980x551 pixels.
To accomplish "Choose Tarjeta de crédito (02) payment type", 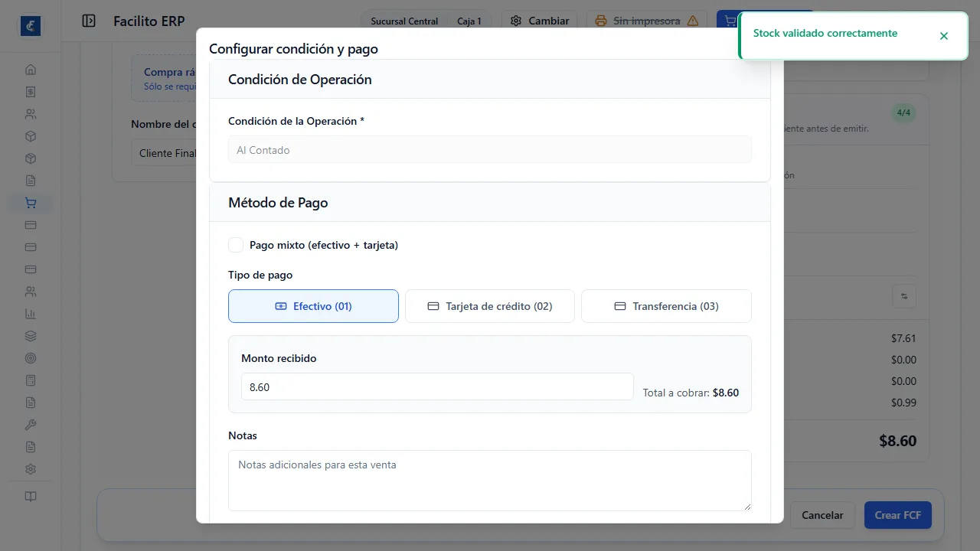I will pos(490,306).
